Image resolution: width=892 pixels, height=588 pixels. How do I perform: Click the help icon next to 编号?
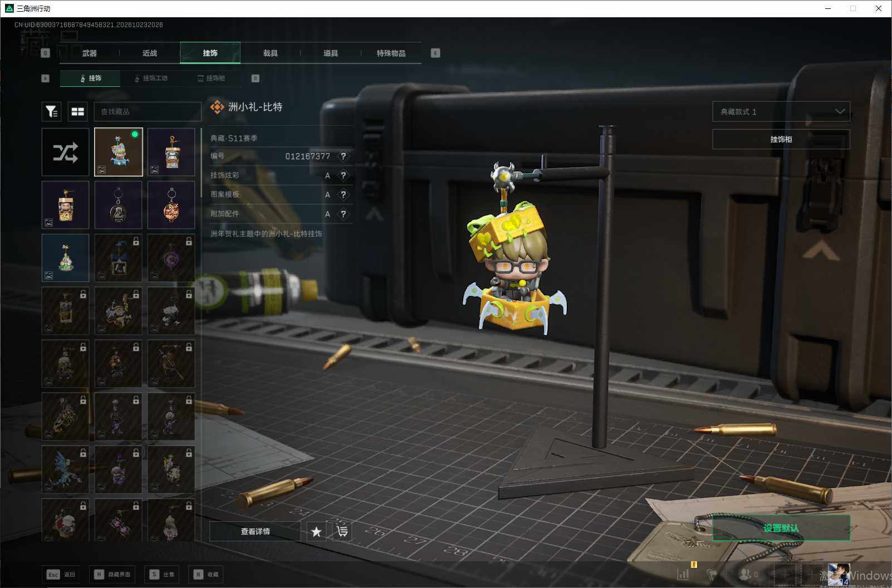[x=344, y=156]
